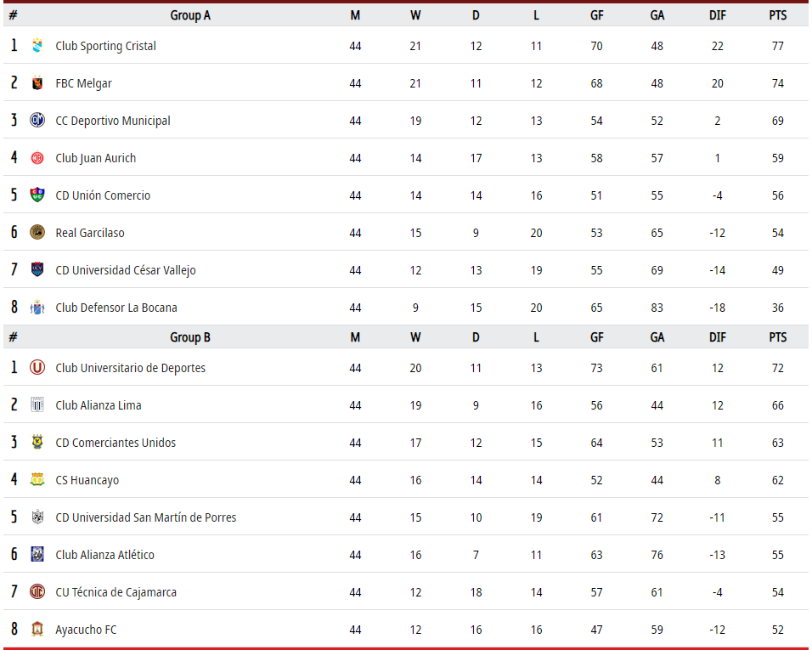Click the Club Juan Aurich crest
This screenshot has width=812, height=650.
coord(37,157)
